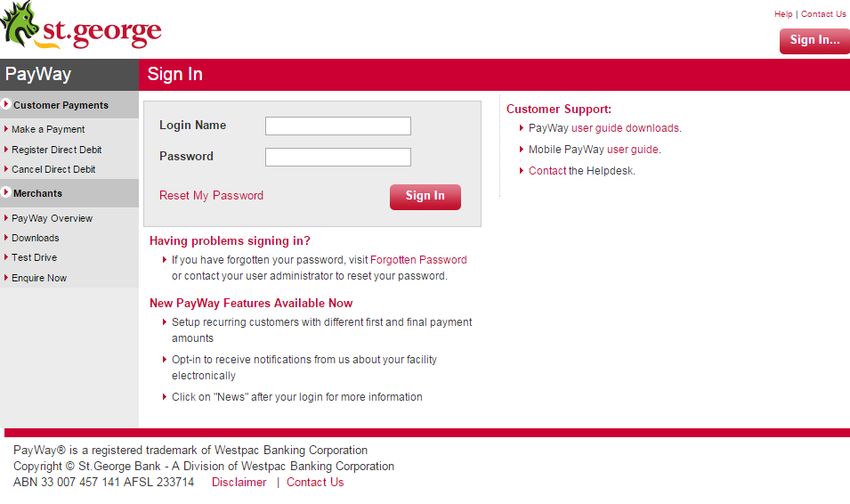Click the Merchants section arrow icon
Viewport: 850px width, 504px height.
tap(5, 192)
